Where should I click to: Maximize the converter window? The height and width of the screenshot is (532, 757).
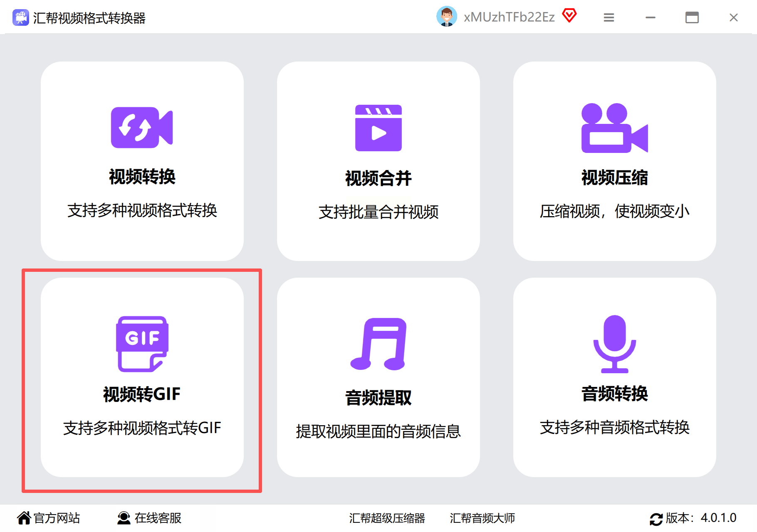(692, 17)
